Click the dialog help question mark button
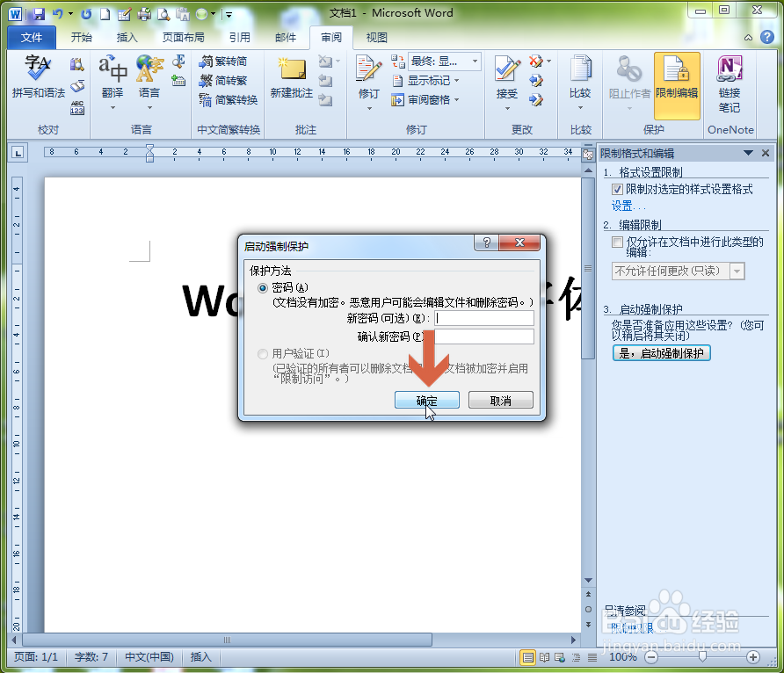 pyautogui.click(x=487, y=242)
